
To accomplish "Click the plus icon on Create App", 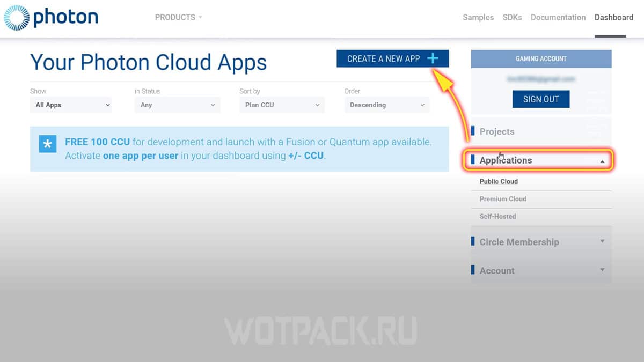I will [433, 58].
